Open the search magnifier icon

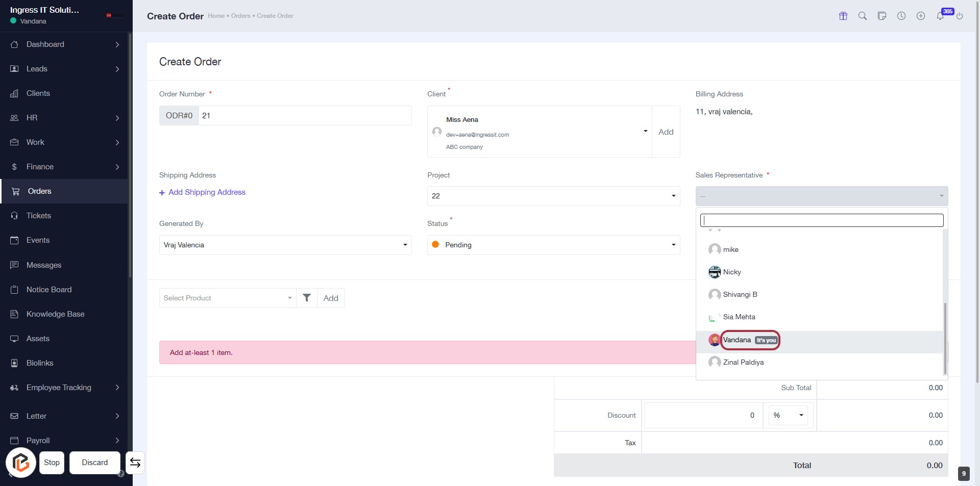coord(863,16)
